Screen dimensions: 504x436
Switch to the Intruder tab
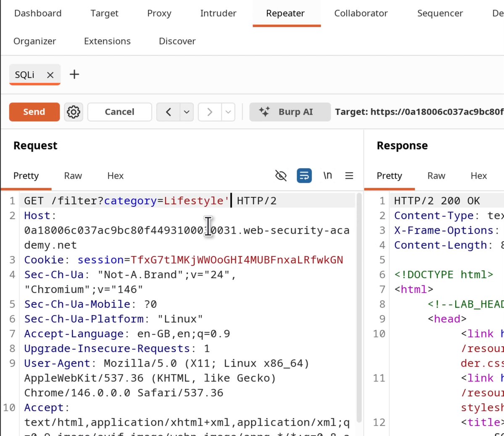[x=218, y=13]
